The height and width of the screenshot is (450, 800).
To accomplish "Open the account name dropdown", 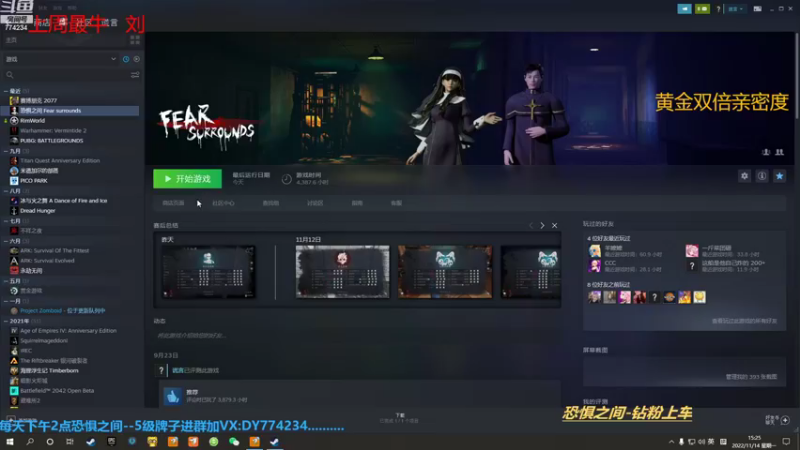I will [x=735, y=9].
